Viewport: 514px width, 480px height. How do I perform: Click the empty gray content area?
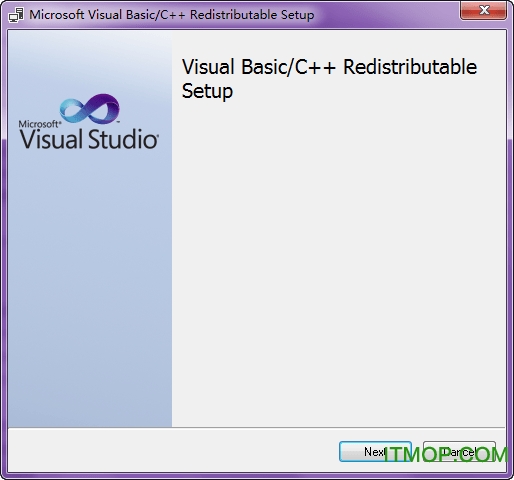(338, 260)
